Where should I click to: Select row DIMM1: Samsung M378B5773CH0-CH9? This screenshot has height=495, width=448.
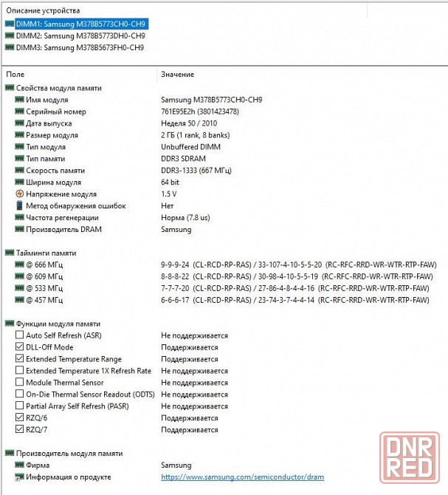click(x=80, y=24)
